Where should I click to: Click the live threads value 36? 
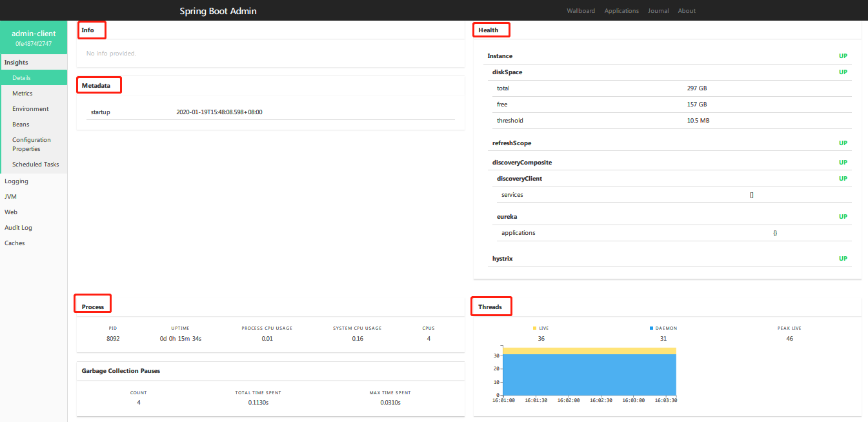pos(541,339)
